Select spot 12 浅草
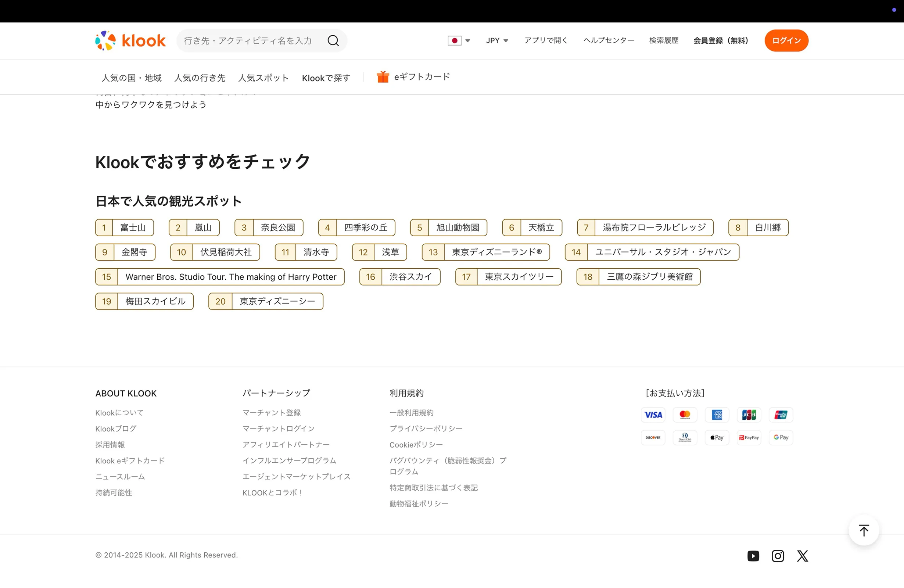904x588 pixels. (x=380, y=252)
